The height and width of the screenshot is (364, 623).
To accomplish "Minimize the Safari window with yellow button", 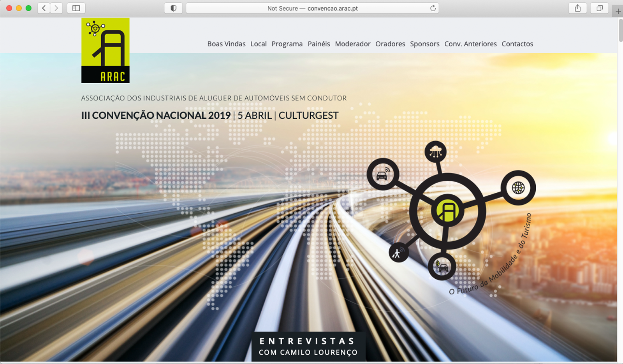I will 19,8.
